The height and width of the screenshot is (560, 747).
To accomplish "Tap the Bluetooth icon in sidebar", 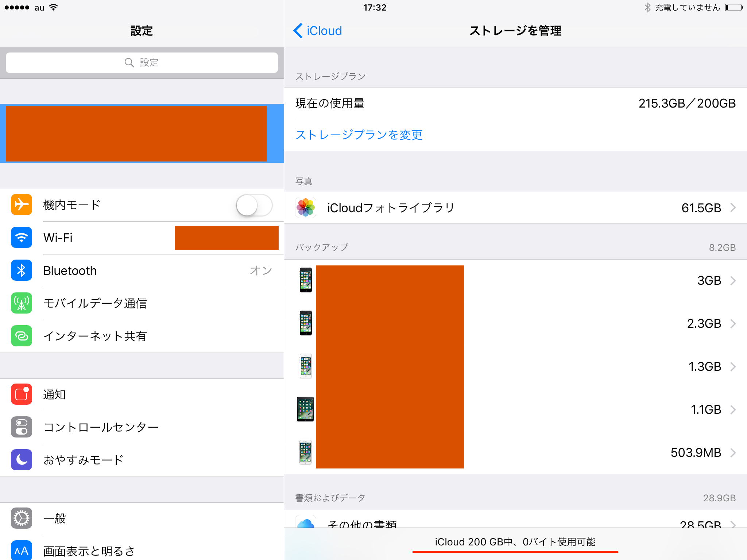I will 22,271.
